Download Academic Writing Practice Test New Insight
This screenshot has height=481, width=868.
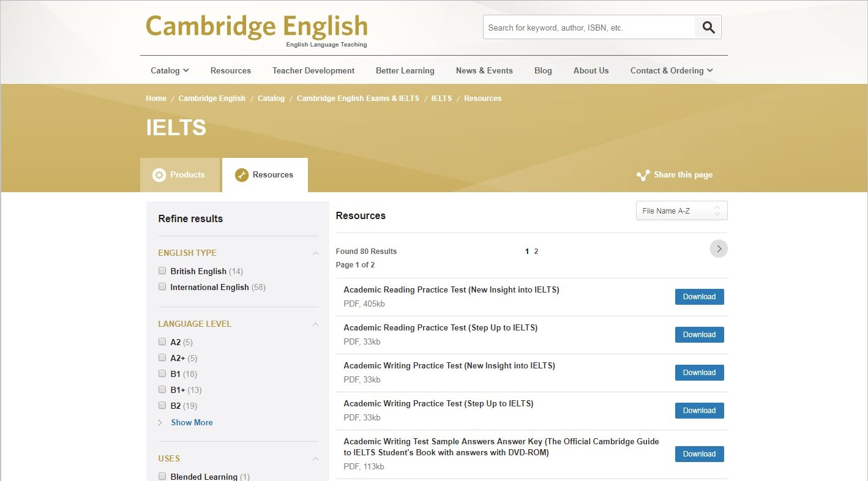pos(699,373)
